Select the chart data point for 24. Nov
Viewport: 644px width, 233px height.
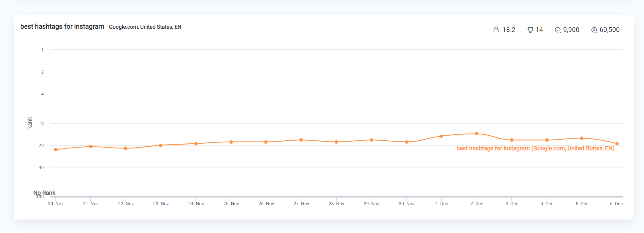coord(196,144)
